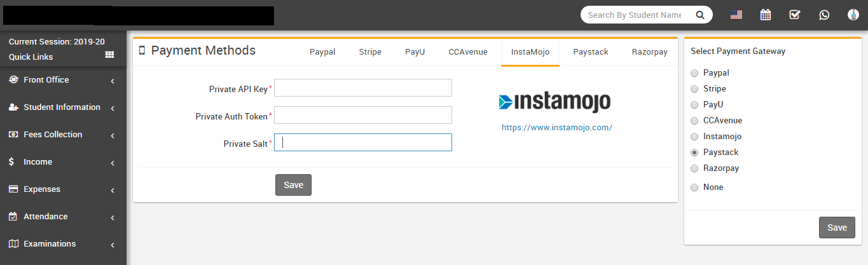Image resolution: width=868 pixels, height=265 pixels.
Task: Visit the instamojo.com website link
Action: pos(556,127)
